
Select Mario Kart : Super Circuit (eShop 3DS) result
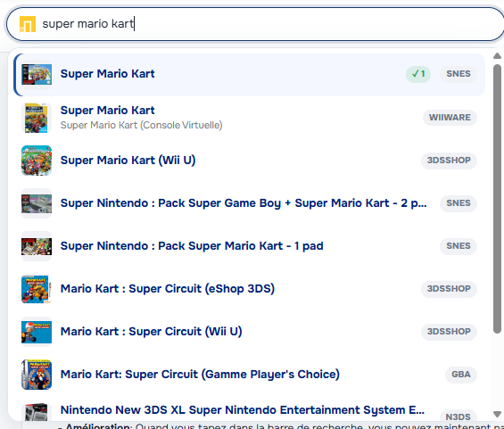[x=249, y=289]
